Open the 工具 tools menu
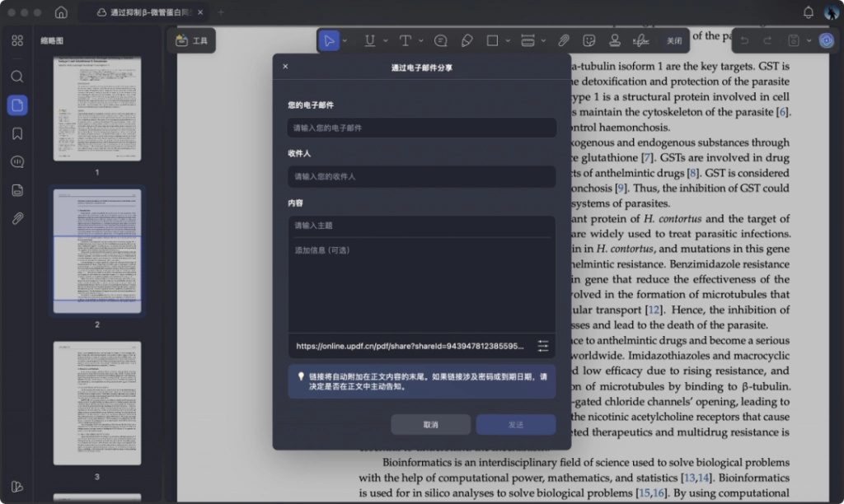This screenshot has width=844, height=504. pos(191,41)
